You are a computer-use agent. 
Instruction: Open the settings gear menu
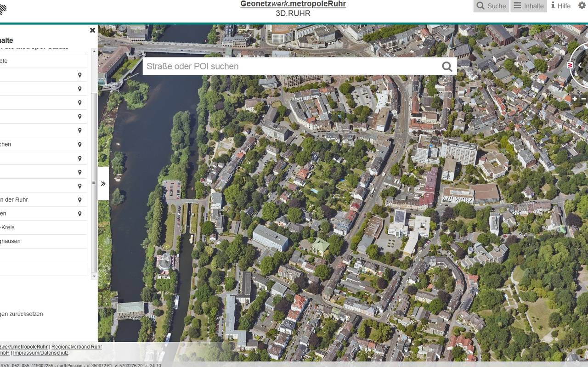click(582, 6)
